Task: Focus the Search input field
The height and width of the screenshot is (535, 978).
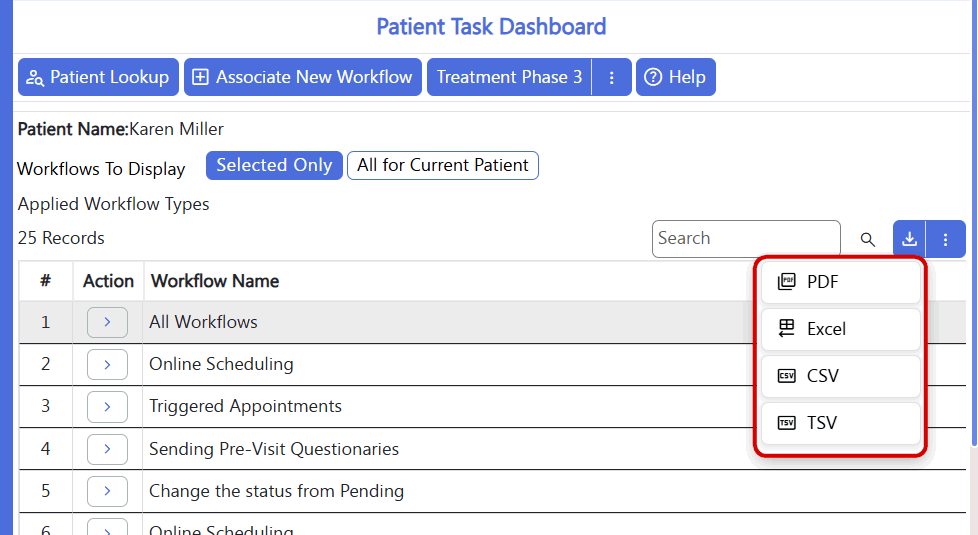Action: (x=746, y=239)
